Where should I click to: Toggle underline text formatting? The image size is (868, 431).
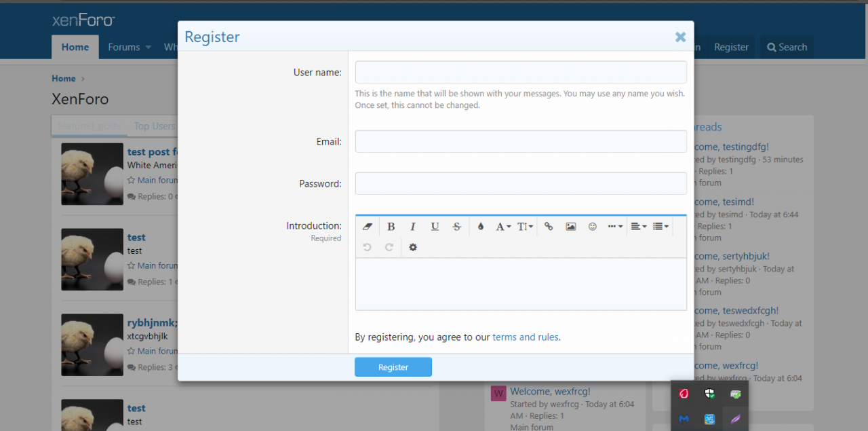click(435, 227)
